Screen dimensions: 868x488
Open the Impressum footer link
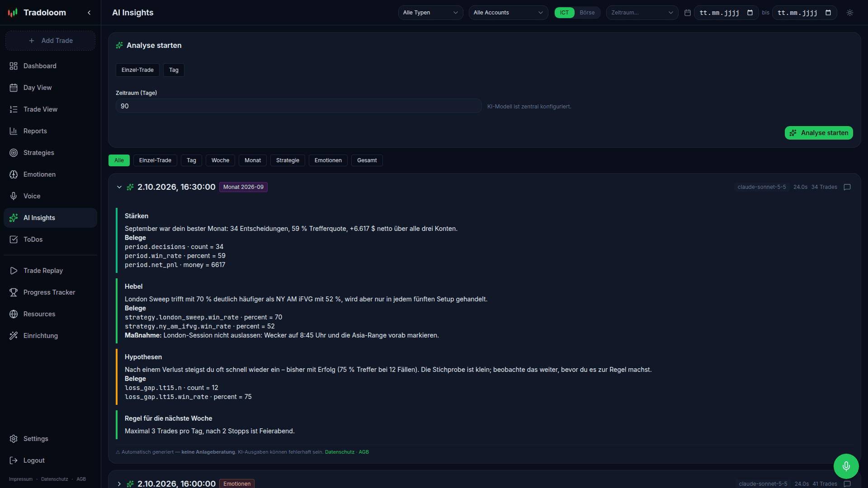21,479
